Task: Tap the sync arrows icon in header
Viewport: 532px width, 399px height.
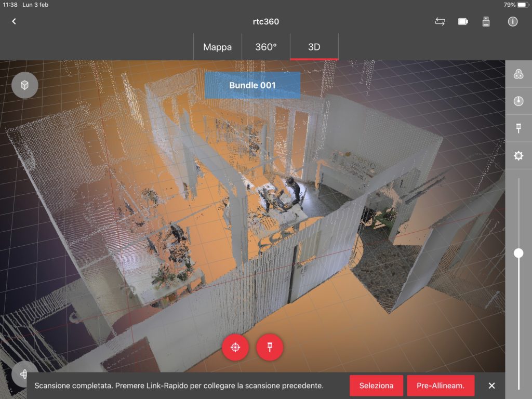Action: pos(440,22)
